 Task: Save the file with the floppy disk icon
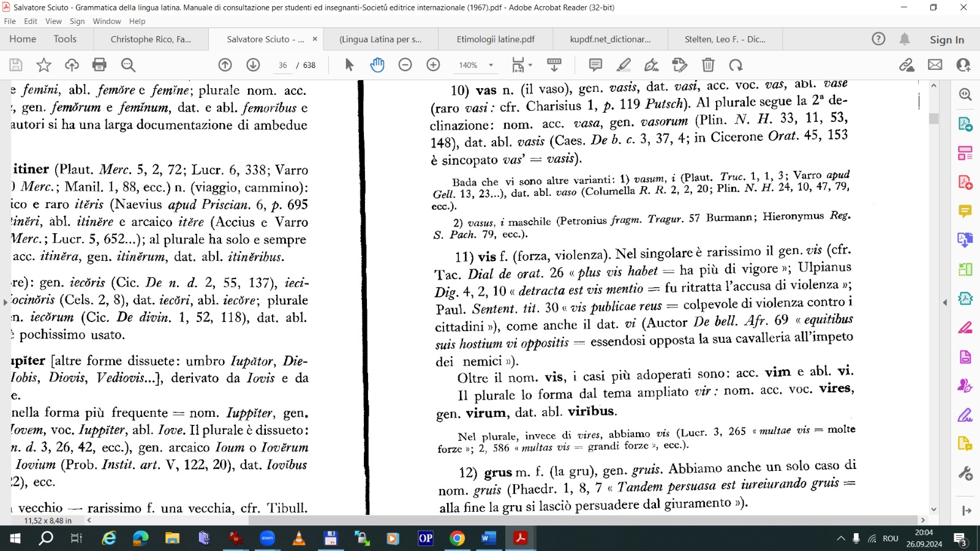[x=16, y=65]
